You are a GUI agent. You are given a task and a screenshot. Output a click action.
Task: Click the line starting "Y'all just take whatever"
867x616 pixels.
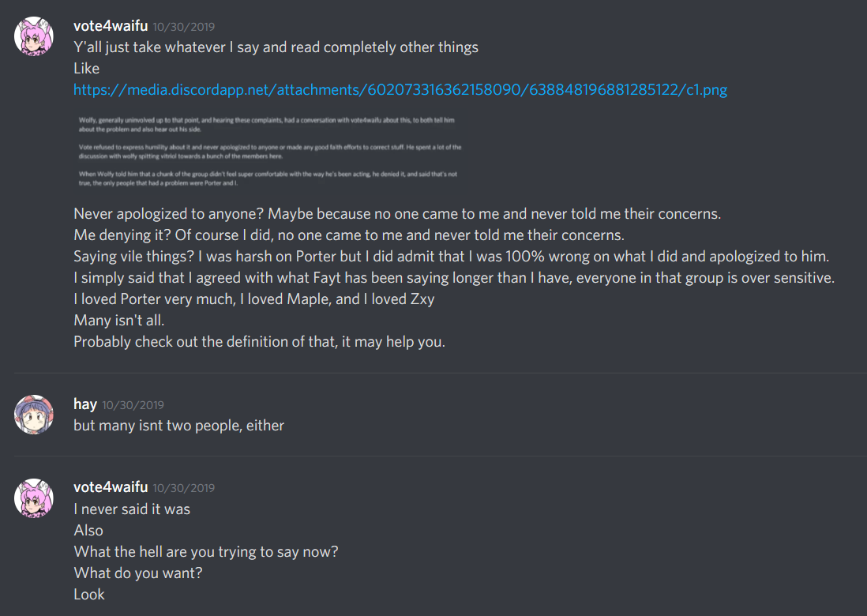click(276, 47)
